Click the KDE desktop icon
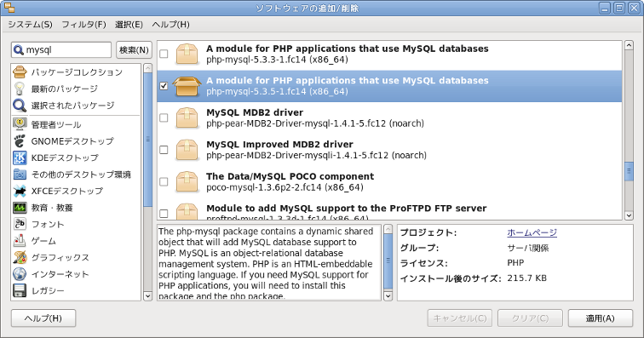 (20, 158)
